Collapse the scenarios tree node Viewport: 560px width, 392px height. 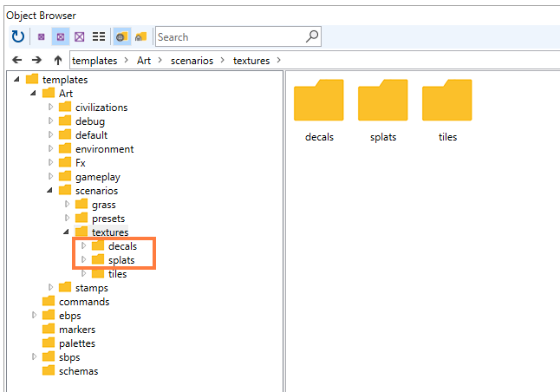(49, 191)
